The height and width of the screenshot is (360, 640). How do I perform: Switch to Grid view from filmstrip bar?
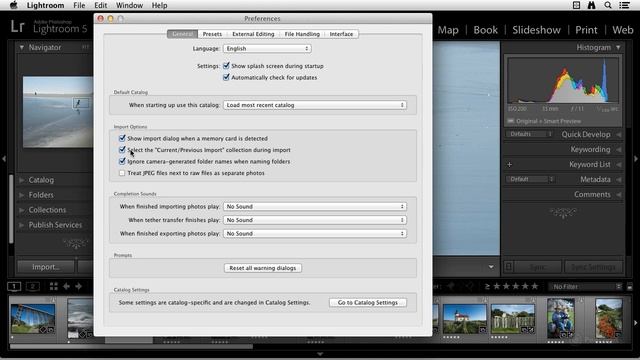(53, 287)
